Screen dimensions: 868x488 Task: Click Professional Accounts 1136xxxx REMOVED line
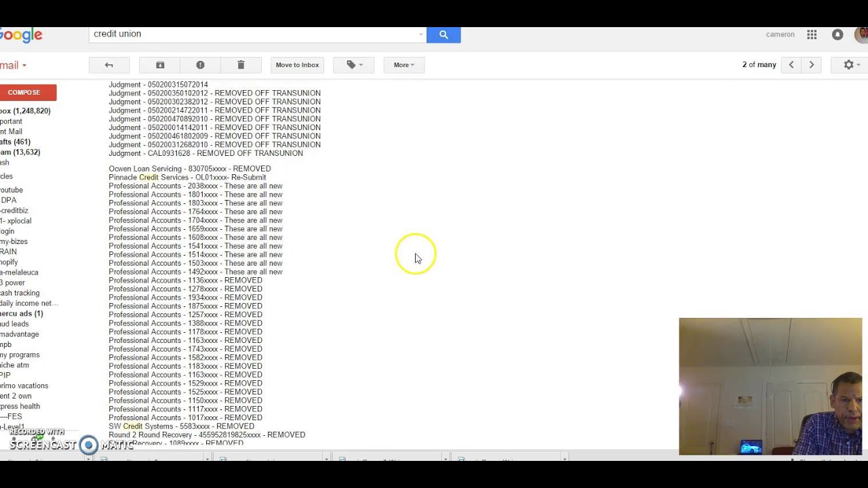point(185,281)
